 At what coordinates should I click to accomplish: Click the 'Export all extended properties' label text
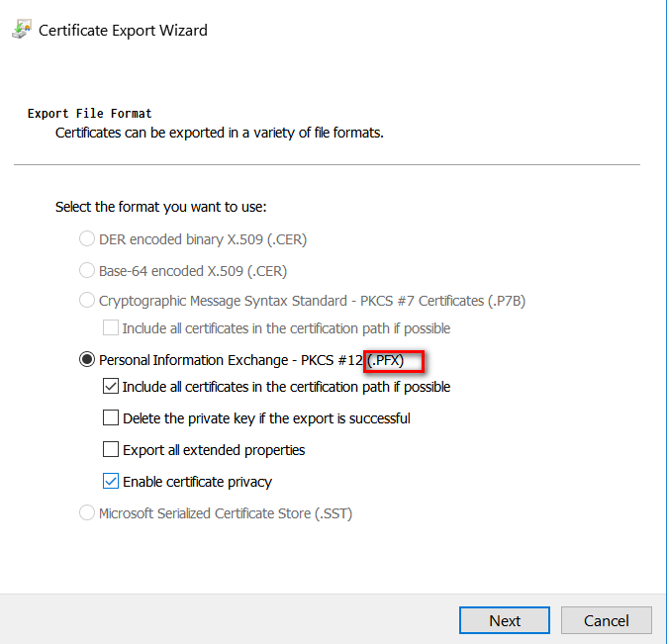214,450
